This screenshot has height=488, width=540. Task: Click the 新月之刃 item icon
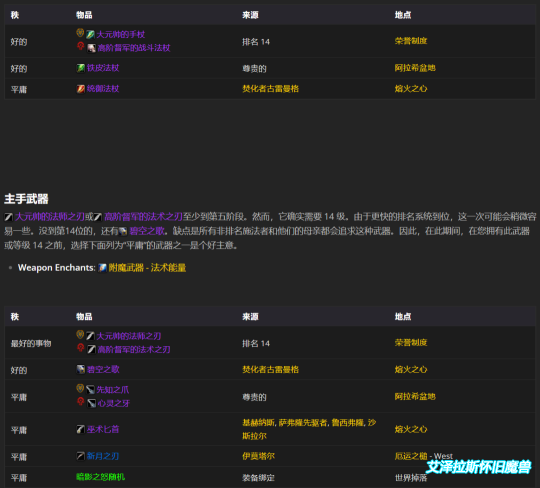pos(81,456)
